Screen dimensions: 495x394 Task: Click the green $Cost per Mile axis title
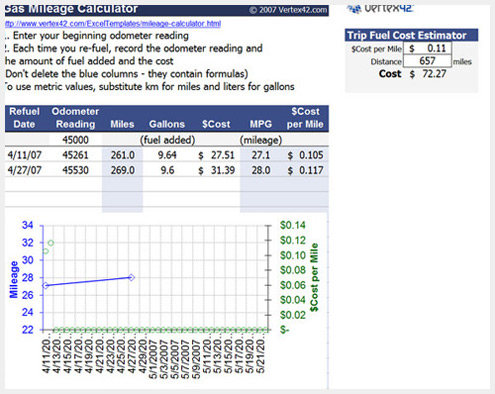[314, 277]
